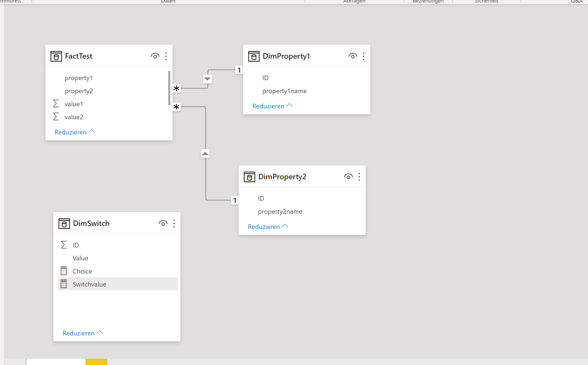The height and width of the screenshot is (365, 588).
Task: Click Reduzieren link in DimSwitch
Action: (79, 333)
